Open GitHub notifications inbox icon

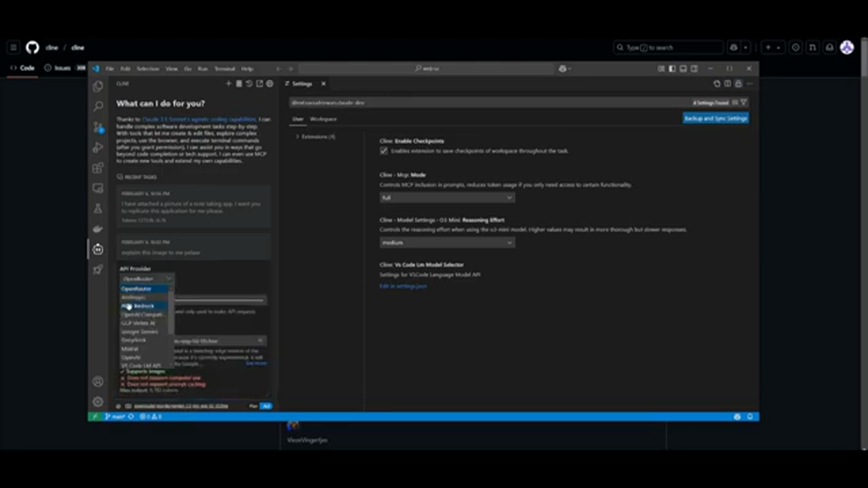pyautogui.click(x=829, y=47)
